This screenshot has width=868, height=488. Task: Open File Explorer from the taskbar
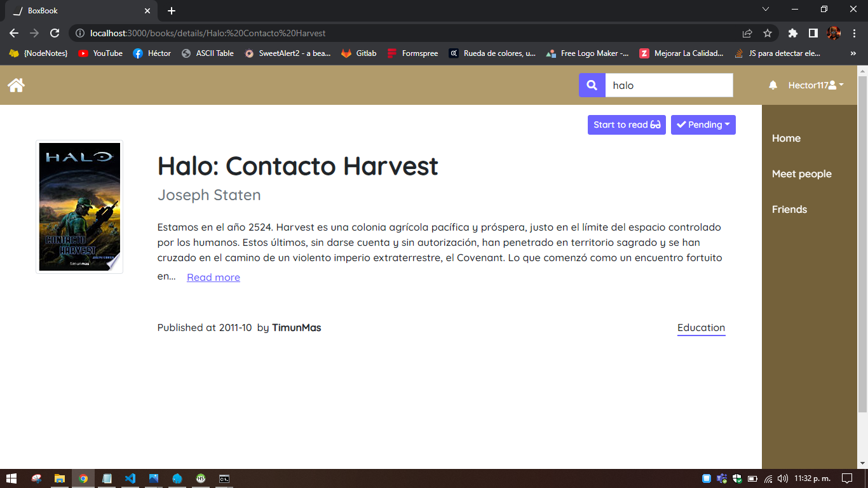point(60,478)
